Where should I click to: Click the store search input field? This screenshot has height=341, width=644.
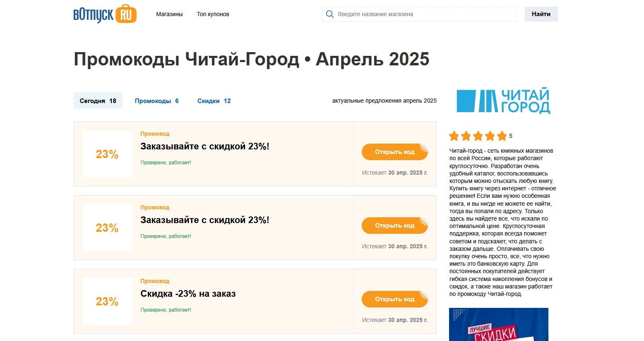[x=419, y=14]
